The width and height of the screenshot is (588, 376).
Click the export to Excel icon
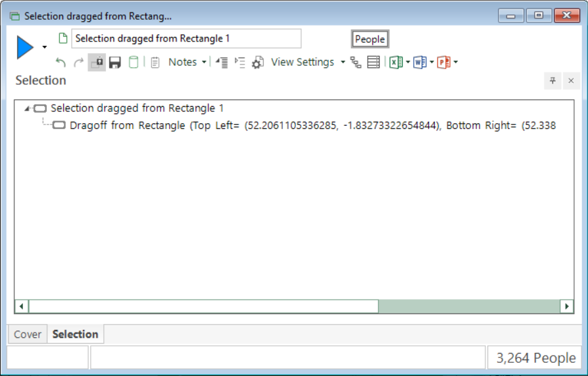click(x=396, y=63)
